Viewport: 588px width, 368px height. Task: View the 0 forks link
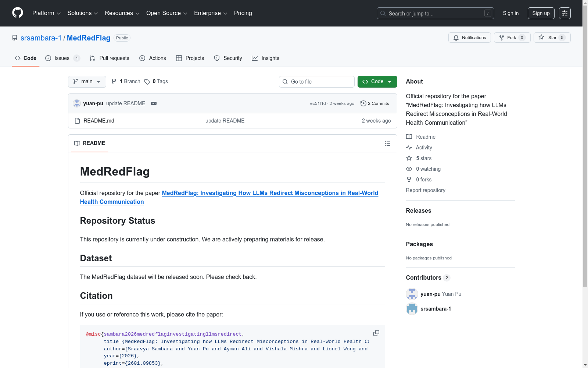pos(419,180)
